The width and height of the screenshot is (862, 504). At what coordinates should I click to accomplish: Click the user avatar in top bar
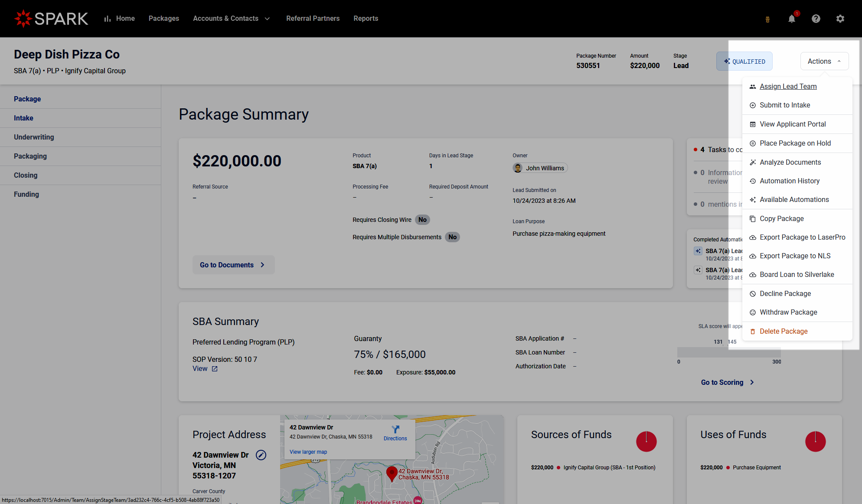[767, 19]
